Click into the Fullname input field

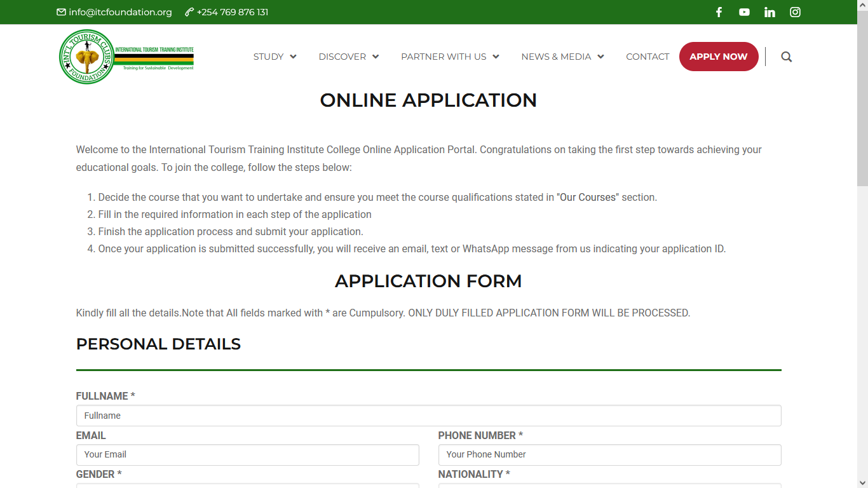pyautogui.click(x=428, y=416)
